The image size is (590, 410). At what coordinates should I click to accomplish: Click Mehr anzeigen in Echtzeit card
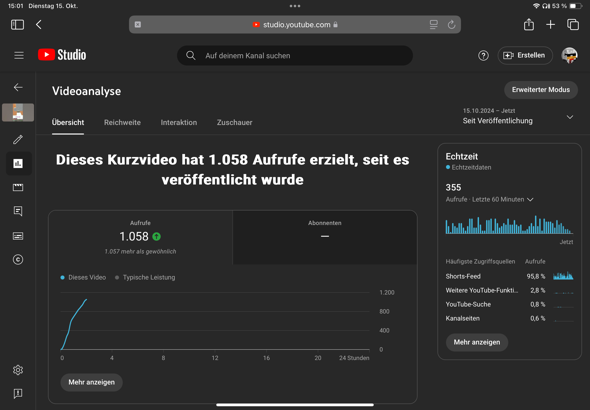[x=477, y=342]
